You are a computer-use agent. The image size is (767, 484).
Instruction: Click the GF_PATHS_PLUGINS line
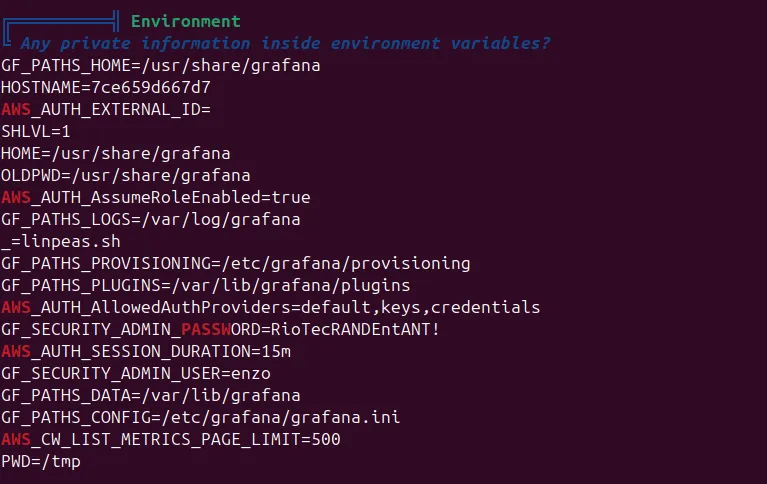[x=205, y=285]
